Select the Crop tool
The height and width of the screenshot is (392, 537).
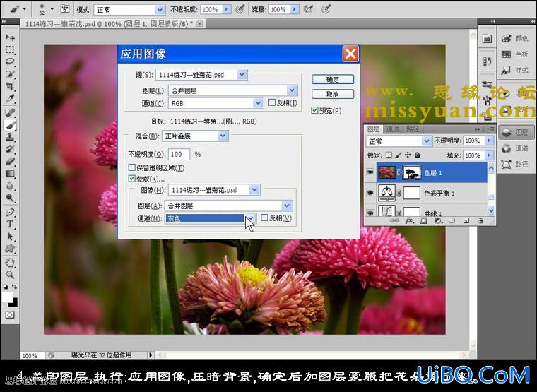10,86
